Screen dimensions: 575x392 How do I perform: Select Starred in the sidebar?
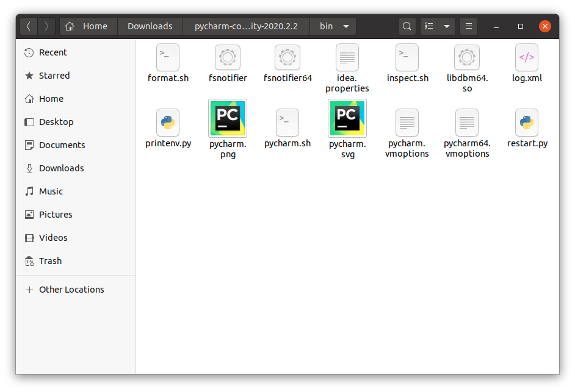coord(54,75)
